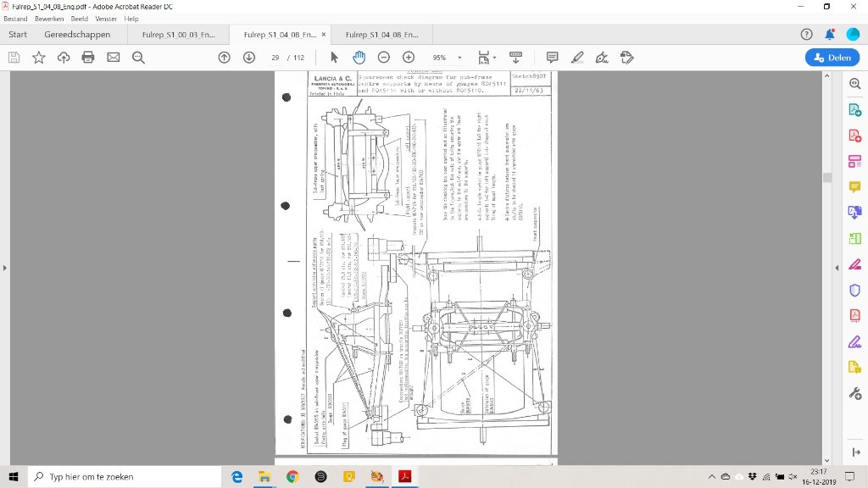The height and width of the screenshot is (488, 868).
Task: Open search magnifier in toolbar
Action: tap(138, 58)
